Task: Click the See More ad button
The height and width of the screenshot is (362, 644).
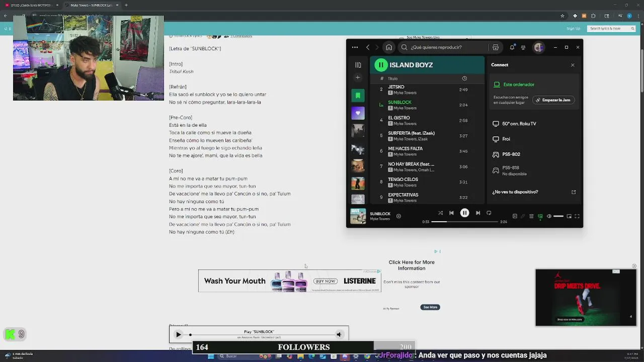Action: 430,307
